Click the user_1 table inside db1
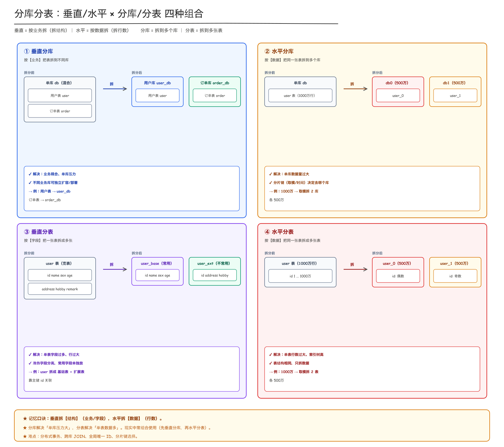Image resolution: width=504 pixels, height=447 pixels. click(x=455, y=95)
